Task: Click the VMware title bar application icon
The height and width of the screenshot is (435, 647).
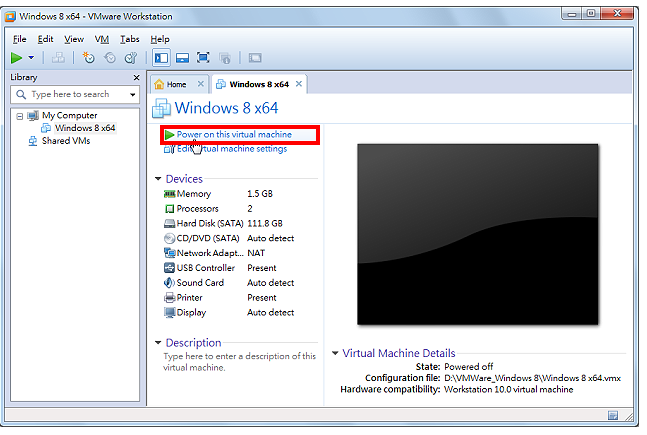Action: click(x=10, y=17)
